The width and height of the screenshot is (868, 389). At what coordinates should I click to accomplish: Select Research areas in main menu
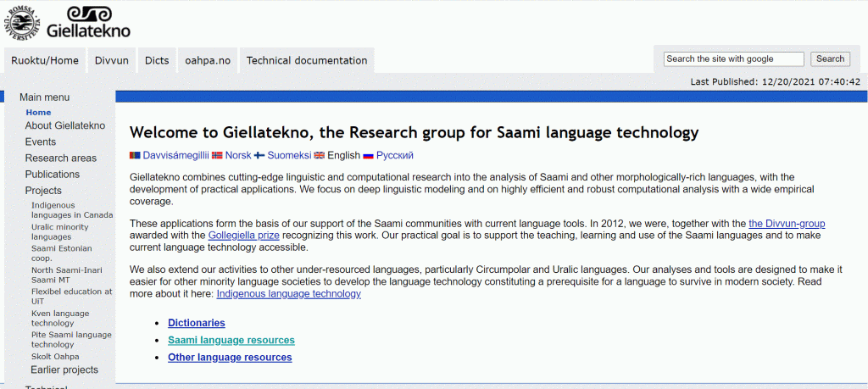tap(60, 158)
